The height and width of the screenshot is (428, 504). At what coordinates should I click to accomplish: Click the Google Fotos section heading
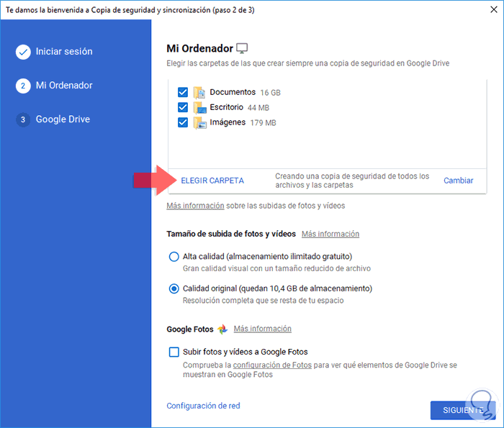190,329
